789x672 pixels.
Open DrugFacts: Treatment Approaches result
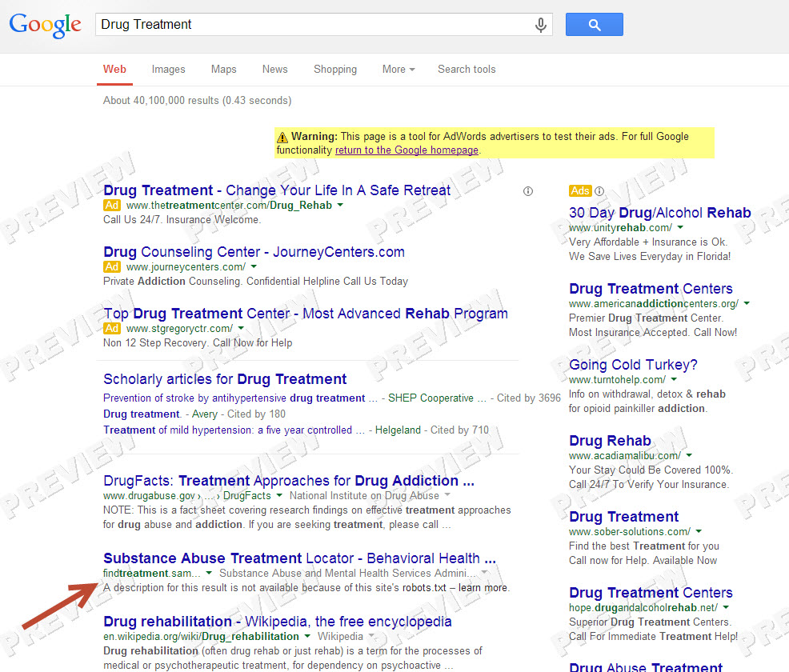289,481
